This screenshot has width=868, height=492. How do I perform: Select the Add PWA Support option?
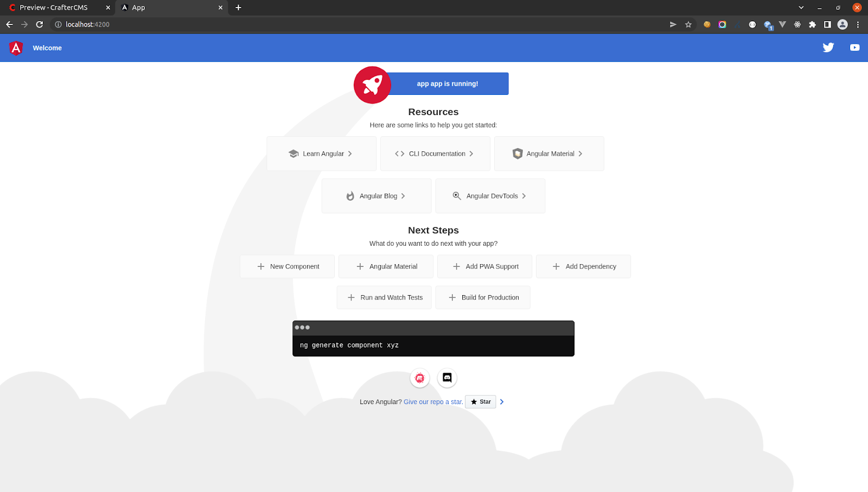485,266
